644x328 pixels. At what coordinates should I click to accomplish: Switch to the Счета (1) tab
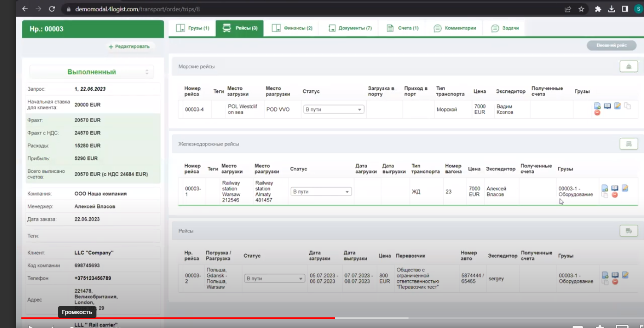pos(402,28)
